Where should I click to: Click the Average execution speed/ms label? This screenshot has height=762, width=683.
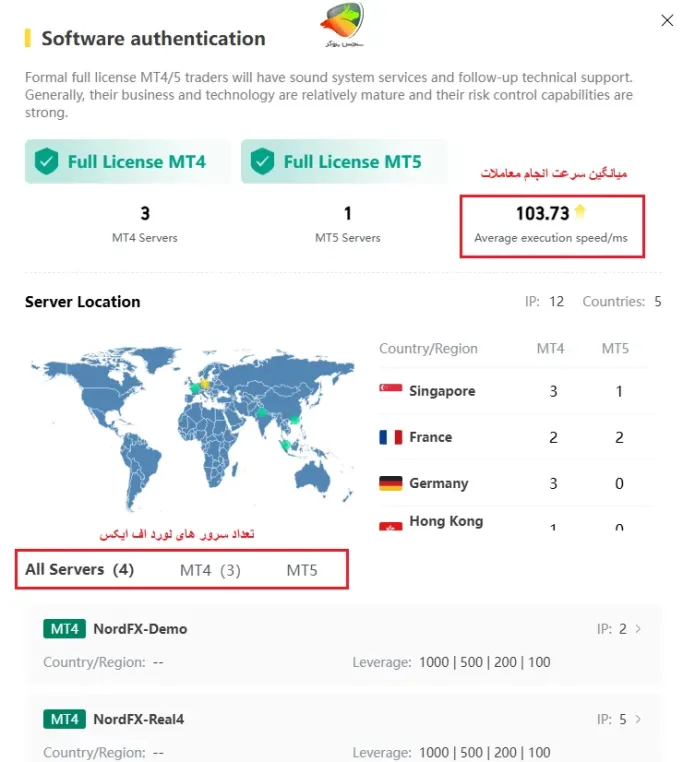(551, 238)
